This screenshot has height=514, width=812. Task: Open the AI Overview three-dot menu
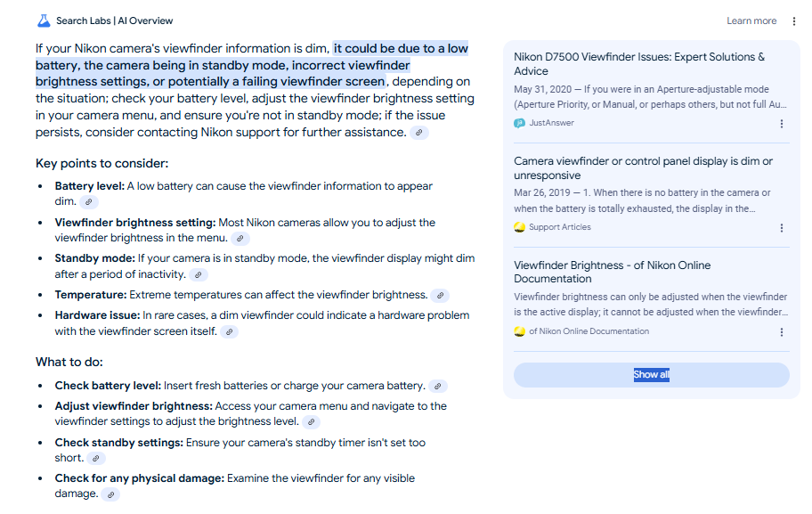(x=794, y=21)
